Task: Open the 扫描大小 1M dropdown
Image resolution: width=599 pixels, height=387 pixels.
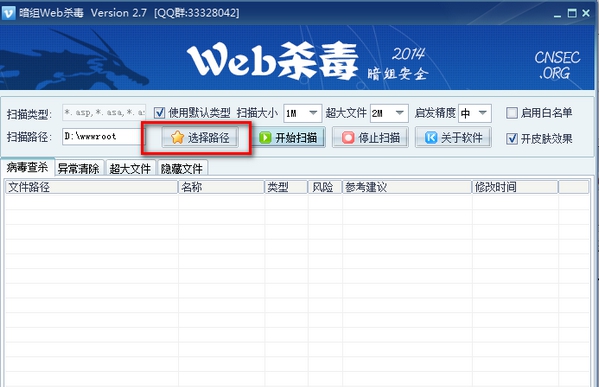Action: point(303,113)
